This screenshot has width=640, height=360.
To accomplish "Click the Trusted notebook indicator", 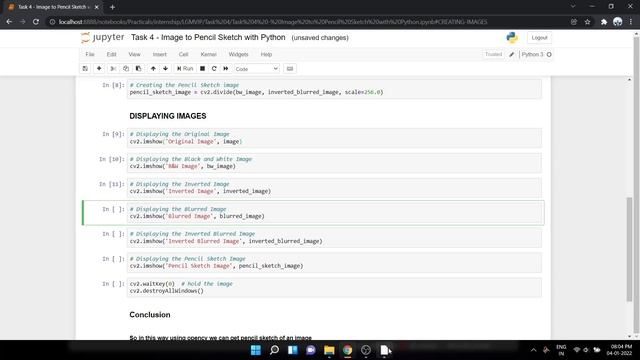I will 493,54.
